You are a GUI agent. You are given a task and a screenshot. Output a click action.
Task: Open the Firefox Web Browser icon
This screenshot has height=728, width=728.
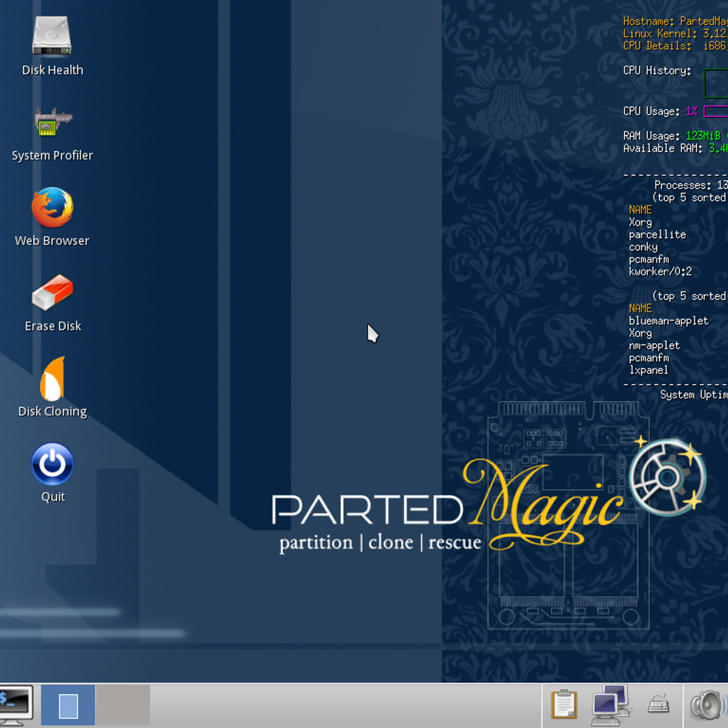click(52, 207)
